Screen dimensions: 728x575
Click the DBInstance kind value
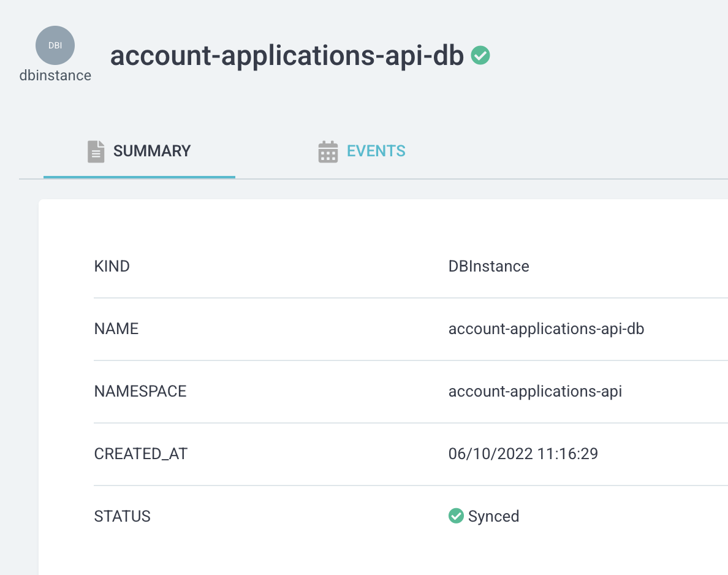click(488, 267)
